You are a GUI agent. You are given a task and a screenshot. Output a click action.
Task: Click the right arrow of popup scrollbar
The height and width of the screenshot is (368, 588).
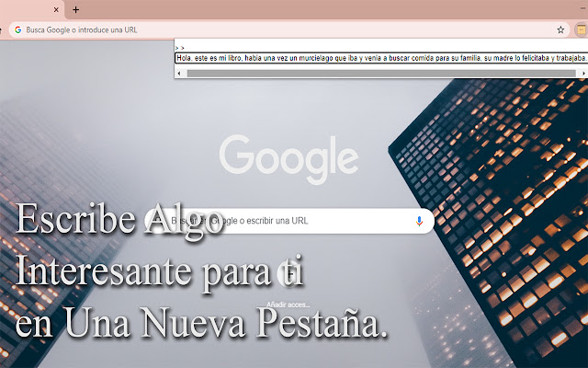click(x=583, y=74)
